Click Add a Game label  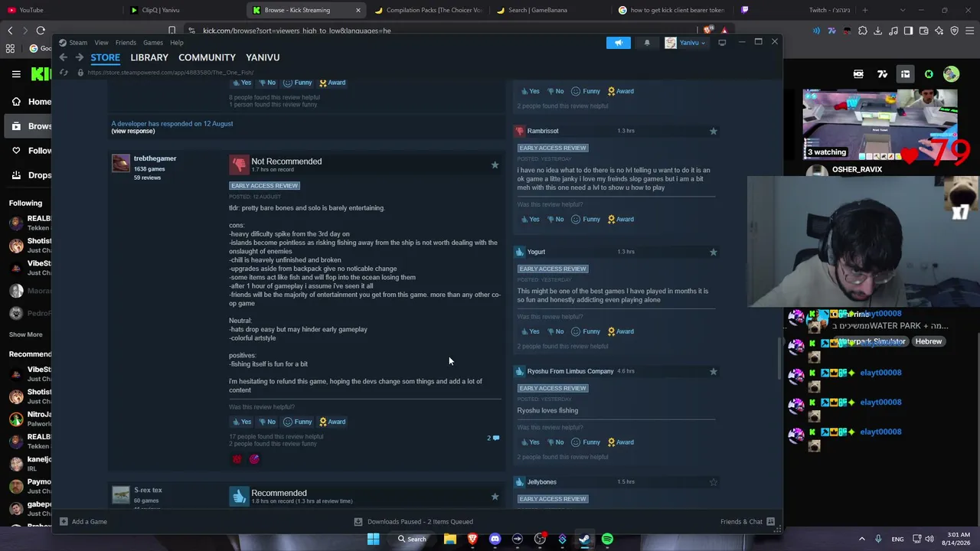click(90, 522)
